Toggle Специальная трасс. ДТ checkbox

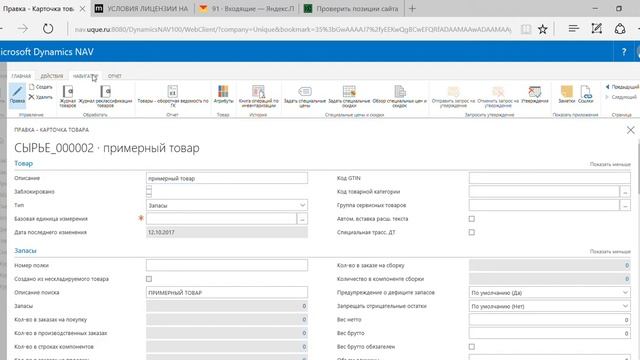472,232
